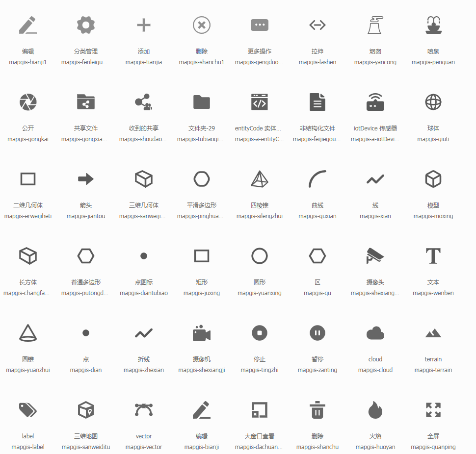The width and height of the screenshot is (476, 454).
Task: Select the video camera icon mapgis-shexiangji
Action: (202, 333)
